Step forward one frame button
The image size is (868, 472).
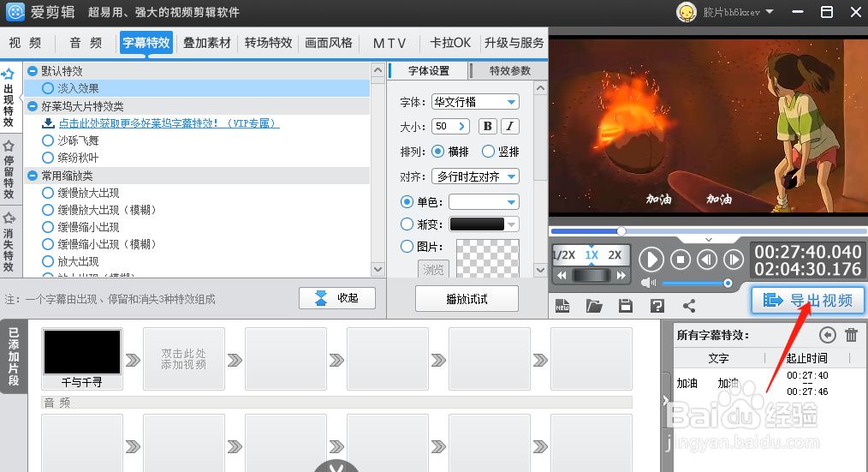[x=734, y=260]
